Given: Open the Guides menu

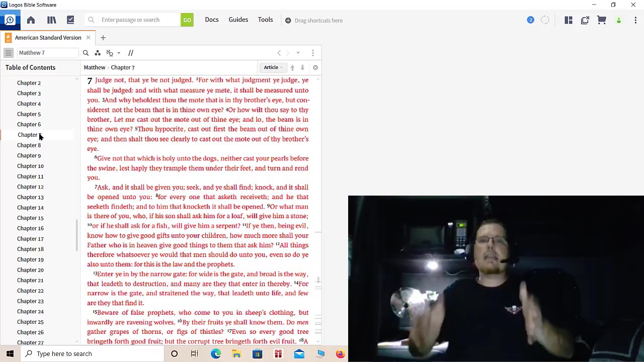Looking at the screenshot, I should (x=238, y=20).
